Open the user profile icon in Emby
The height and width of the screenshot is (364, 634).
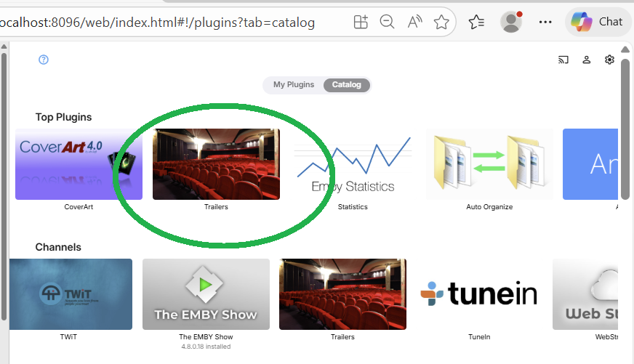click(x=586, y=60)
